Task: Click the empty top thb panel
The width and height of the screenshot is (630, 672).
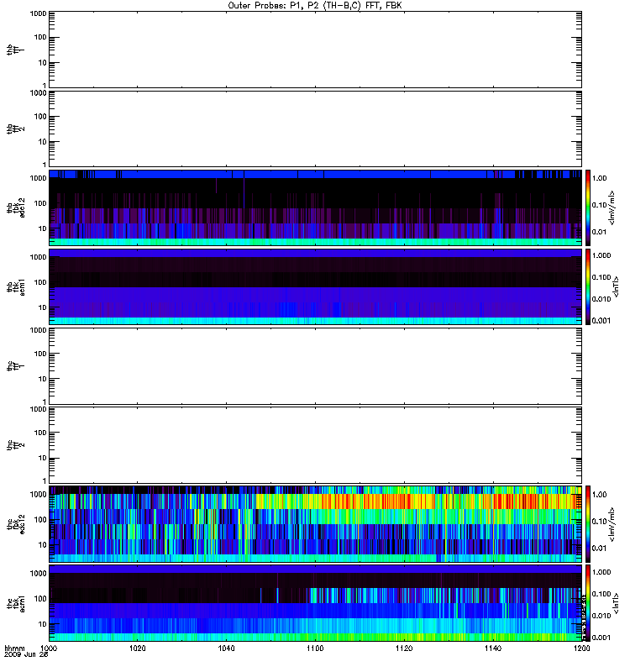Action: (315, 49)
